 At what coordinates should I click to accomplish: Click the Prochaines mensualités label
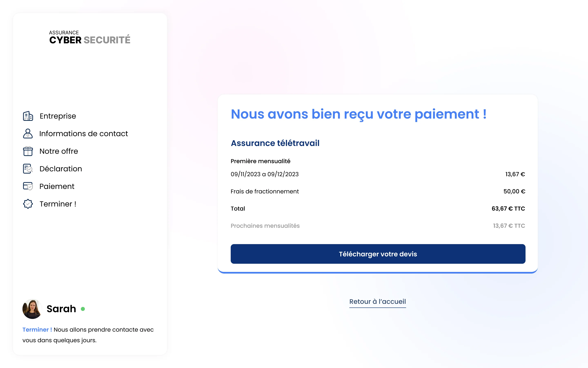[265, 226]
